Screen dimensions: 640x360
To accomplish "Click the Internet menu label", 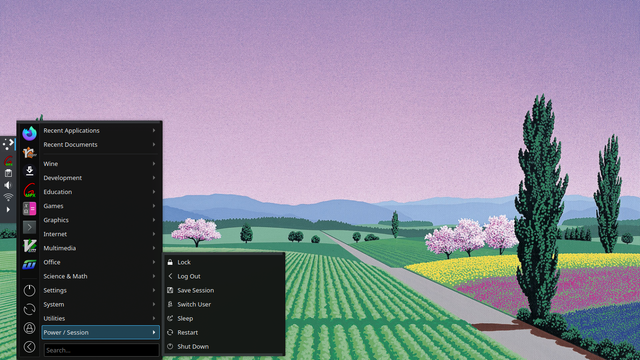I will (55, 234).
